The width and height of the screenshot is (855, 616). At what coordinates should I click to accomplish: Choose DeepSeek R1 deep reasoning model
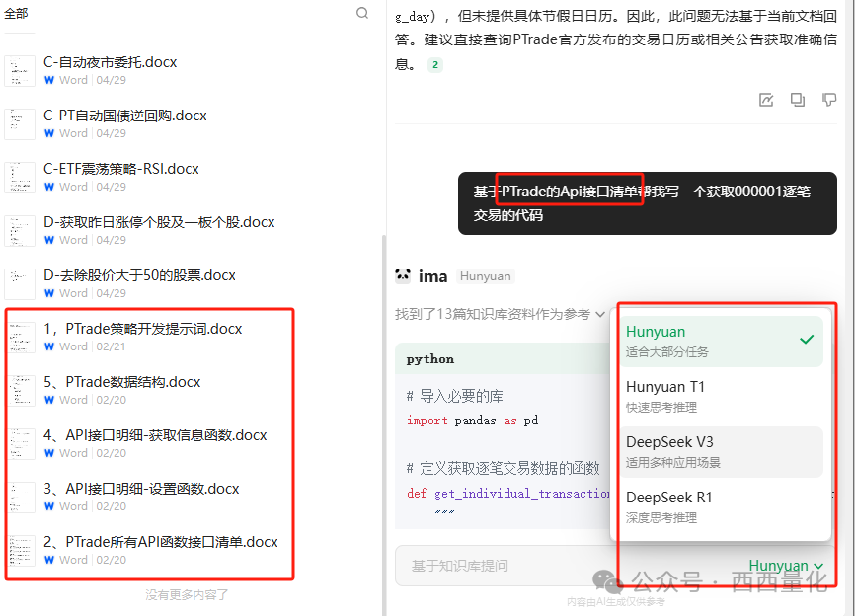(x=722, y=507)
